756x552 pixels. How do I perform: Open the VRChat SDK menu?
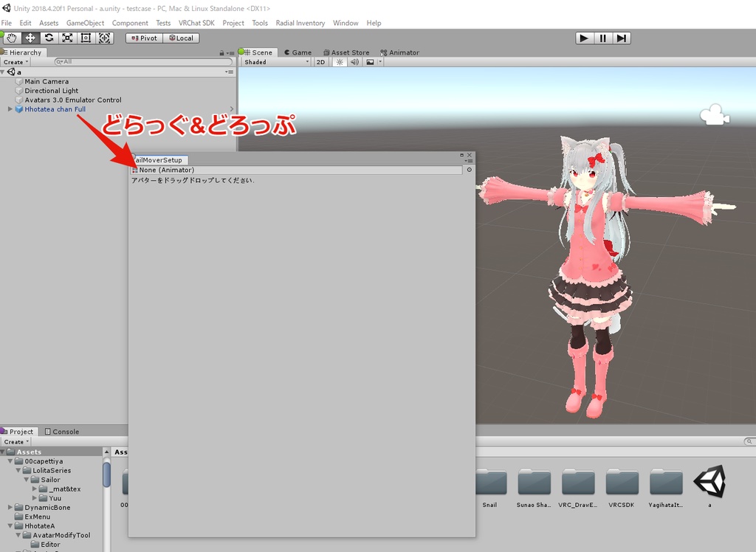pos(196,23)
